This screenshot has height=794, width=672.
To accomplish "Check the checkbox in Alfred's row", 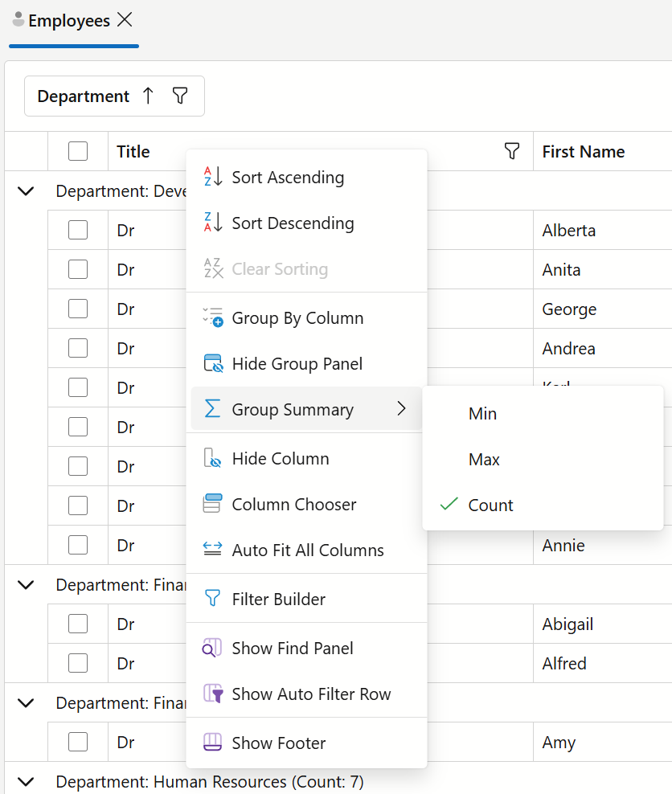I will point(78,663).
